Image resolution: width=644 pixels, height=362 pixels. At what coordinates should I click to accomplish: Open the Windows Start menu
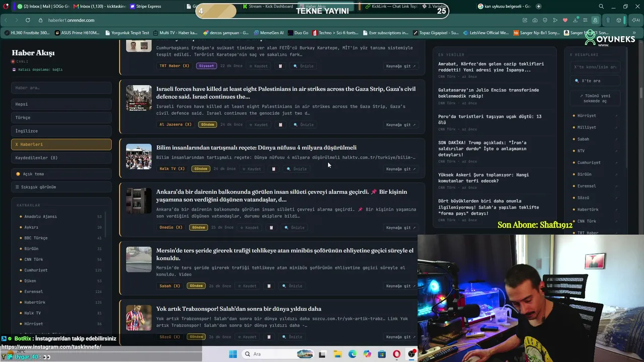click(x=233, y=354)
